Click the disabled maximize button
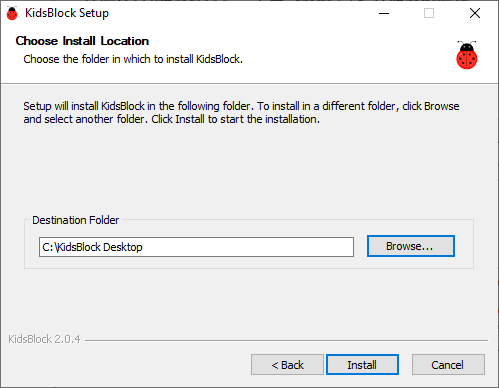This screenshot has height=388, width=499. [x=429, y=13]
